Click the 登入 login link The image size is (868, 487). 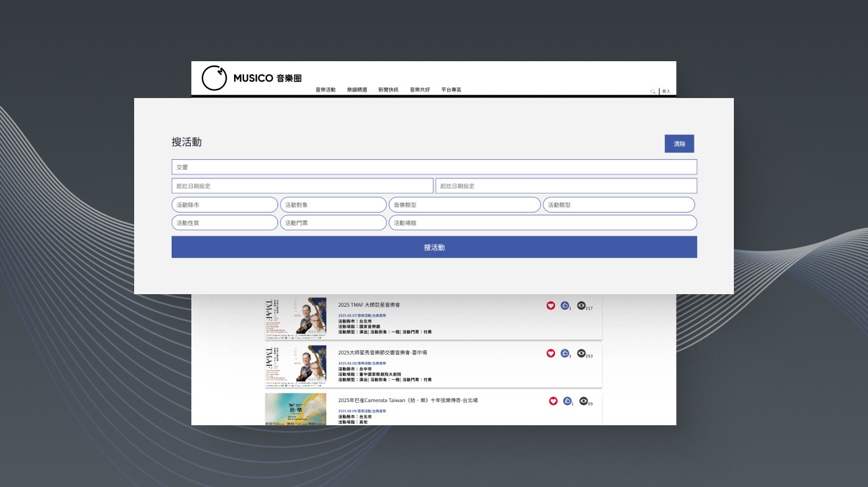(x=666, y=91)
